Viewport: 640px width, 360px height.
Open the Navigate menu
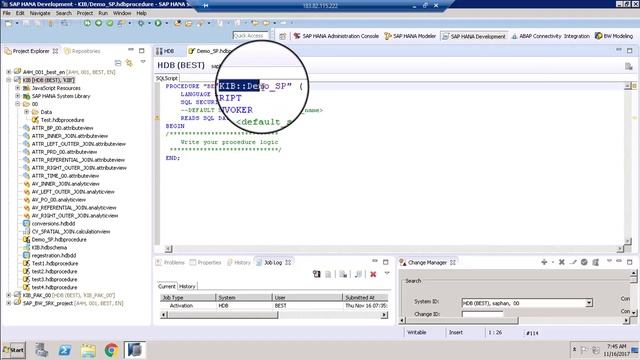40,13
